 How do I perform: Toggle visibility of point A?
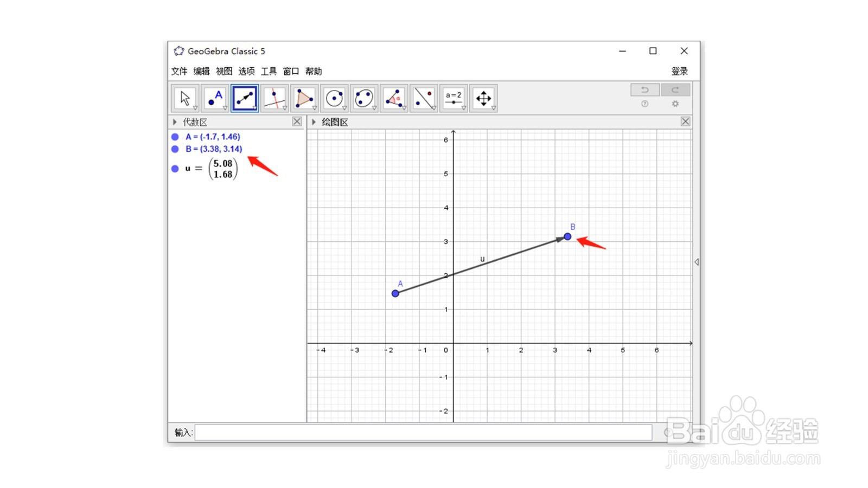[175, 137]
